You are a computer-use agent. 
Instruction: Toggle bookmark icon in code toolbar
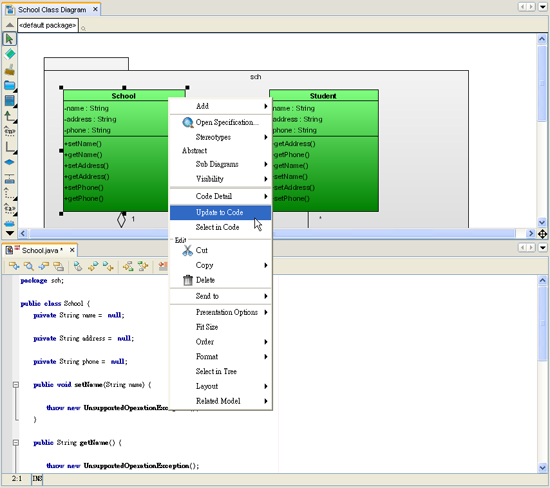78,267
